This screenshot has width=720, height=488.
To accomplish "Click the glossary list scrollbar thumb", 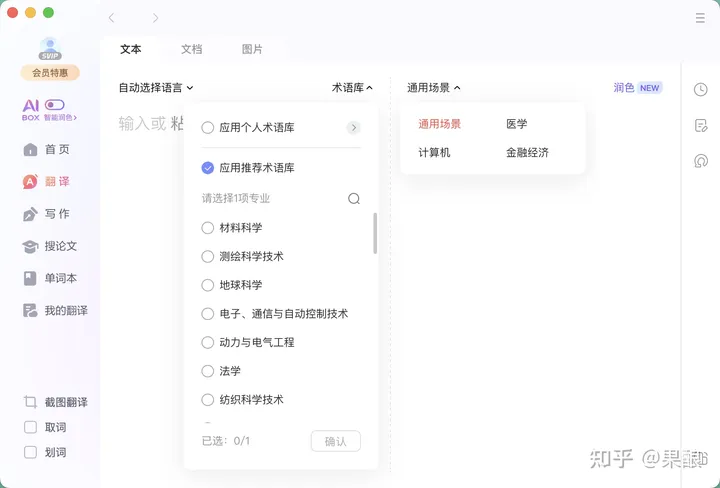I will click(x=375, y=233).
